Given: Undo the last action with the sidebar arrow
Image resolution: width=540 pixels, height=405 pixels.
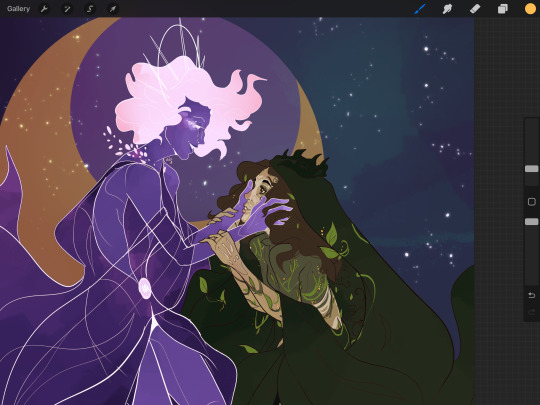Looking at the screenshot, I should [531, 295].
